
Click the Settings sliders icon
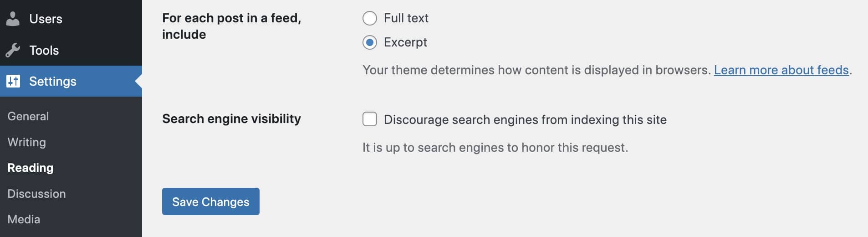(13, 81)
